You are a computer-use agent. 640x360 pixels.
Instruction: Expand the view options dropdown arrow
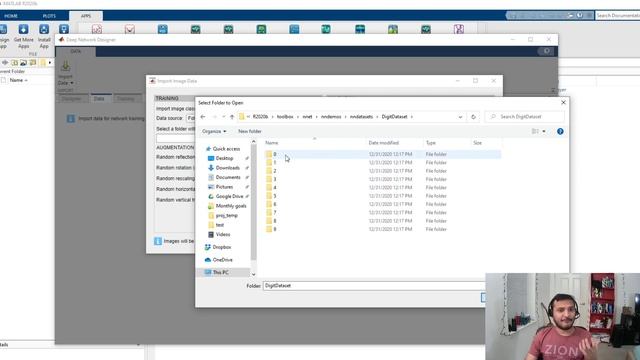tap(544, 131)
